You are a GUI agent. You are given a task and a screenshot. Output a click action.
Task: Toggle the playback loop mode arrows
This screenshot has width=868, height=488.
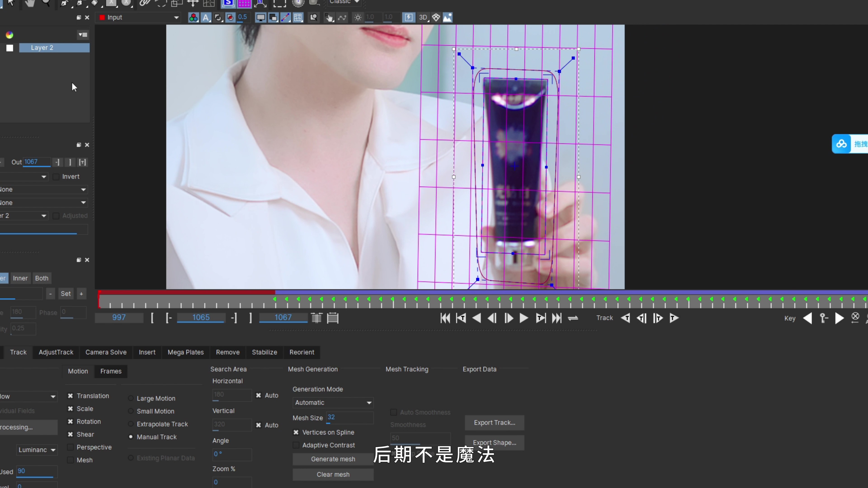[573, 318]
